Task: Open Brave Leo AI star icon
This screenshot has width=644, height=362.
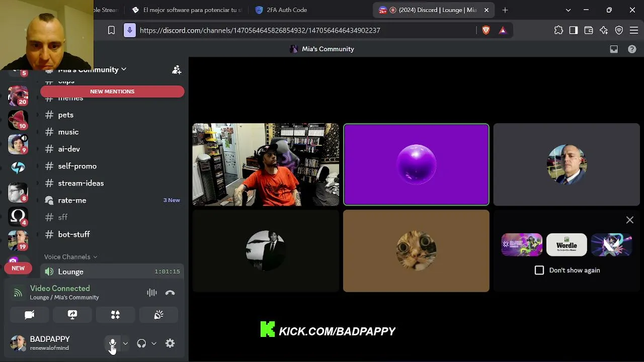Action: pyautogui.click(x=604, y=30)
